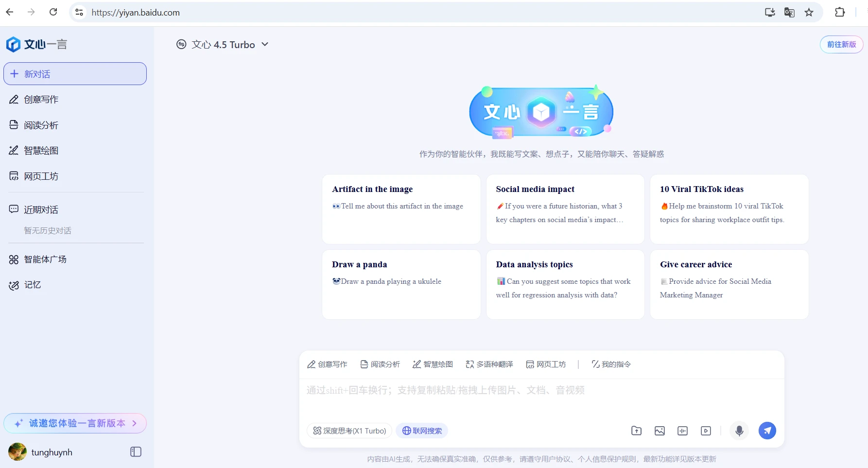868x468 pixels.
Task: Click the 个人信息保护规则 footer link
Action: pos(607,459)
